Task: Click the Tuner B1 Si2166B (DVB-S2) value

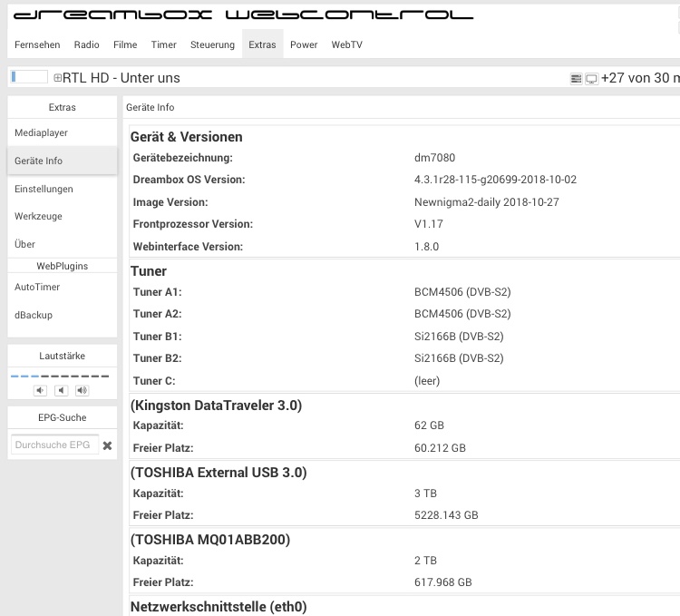Action: pyautogui.click(x=459, y=337)
